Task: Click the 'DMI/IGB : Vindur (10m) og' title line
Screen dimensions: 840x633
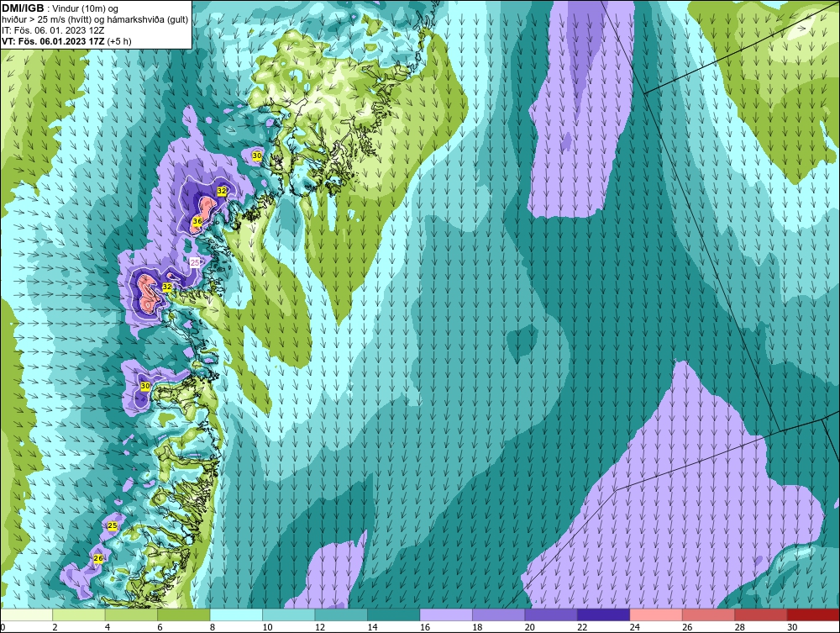Action: coord(60,8)
